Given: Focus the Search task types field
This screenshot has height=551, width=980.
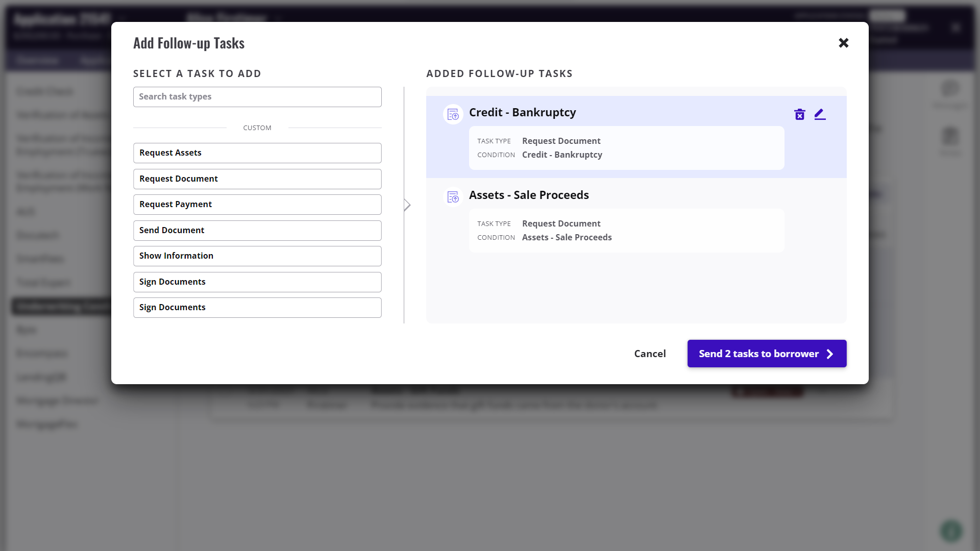Looking at the screenshot, I should click(257, 97).
